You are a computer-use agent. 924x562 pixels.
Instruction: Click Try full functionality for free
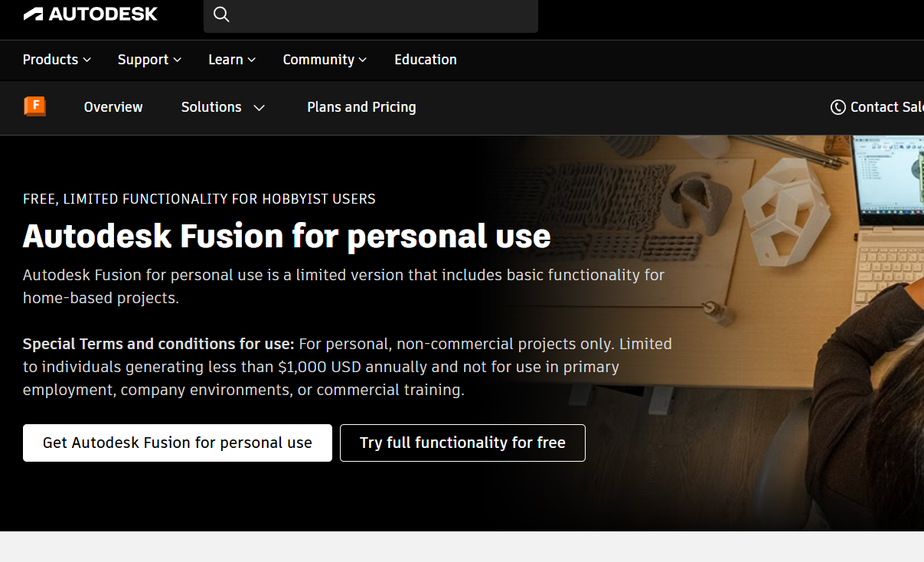(462, 443)
